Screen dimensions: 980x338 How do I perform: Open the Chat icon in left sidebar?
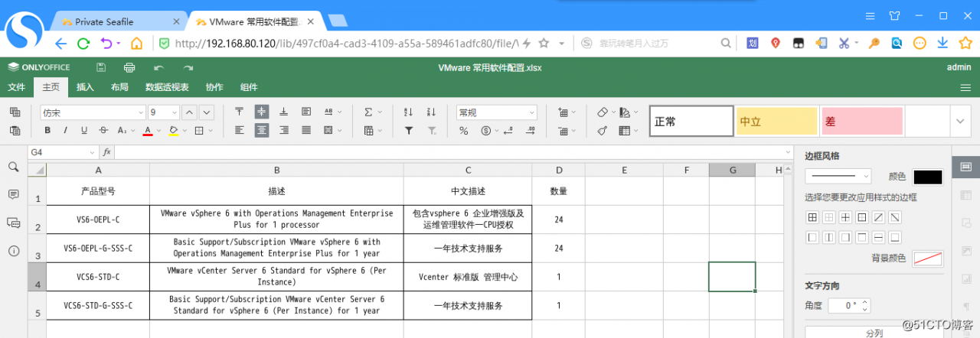click(x=14, y=223)
